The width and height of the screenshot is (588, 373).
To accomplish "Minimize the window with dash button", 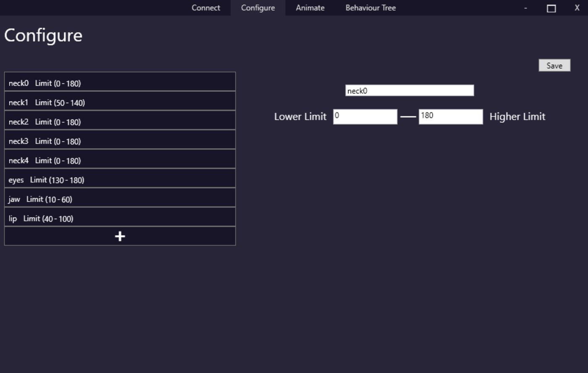I will 525,8.
